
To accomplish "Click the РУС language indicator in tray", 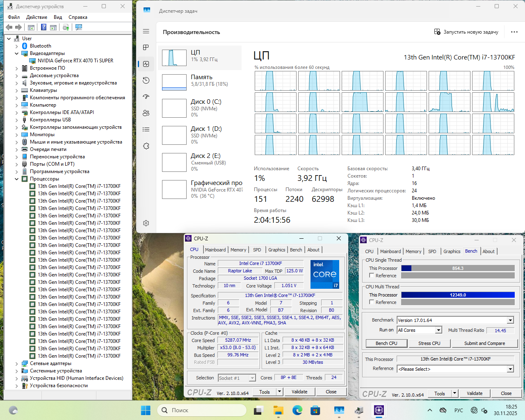I will click(x=459, y=410).
